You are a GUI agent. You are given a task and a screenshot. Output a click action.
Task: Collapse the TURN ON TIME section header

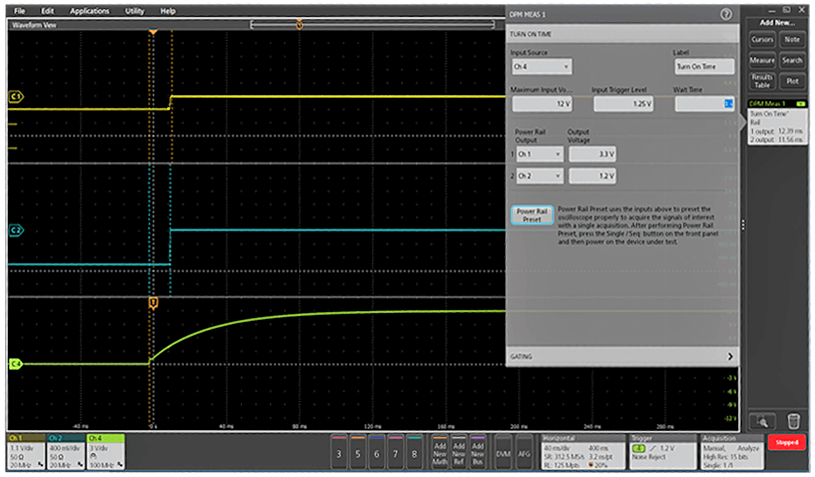pyautogui.click(x=622, y=34)
